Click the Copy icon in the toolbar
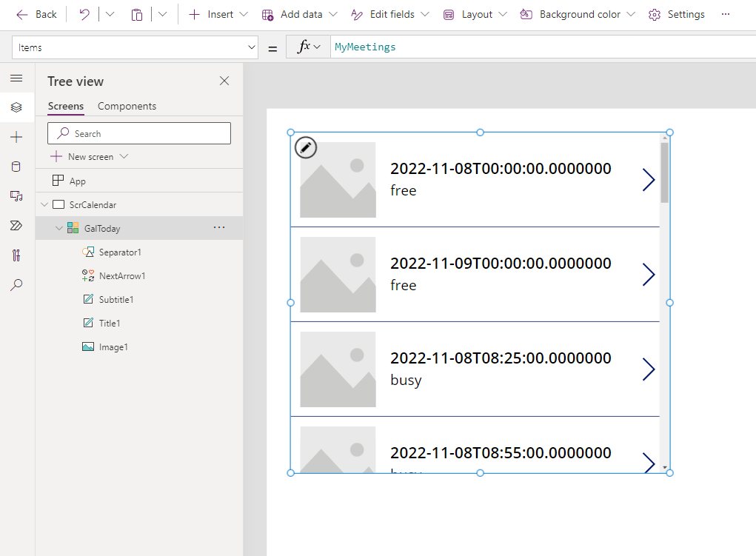756x556 pixels. coord(136,13)
